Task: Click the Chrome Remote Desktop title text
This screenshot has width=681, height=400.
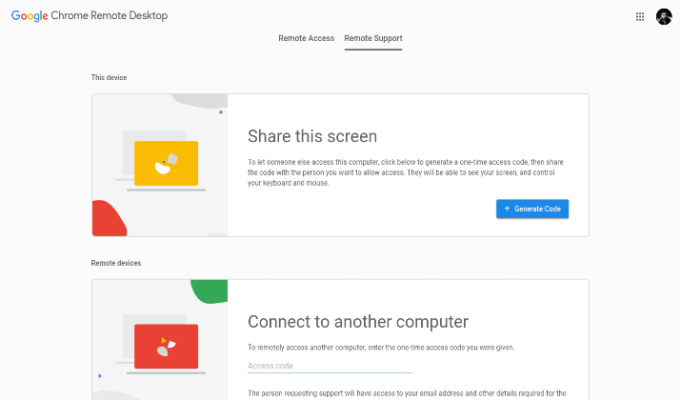Action: point(109,16)
